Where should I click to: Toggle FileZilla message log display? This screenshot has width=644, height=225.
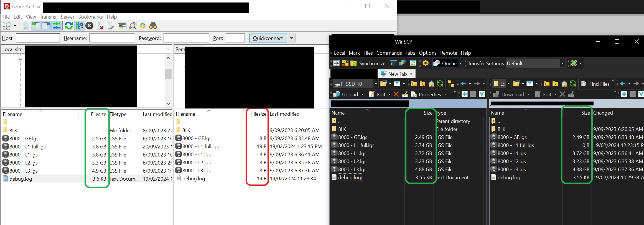coord(26,26)
